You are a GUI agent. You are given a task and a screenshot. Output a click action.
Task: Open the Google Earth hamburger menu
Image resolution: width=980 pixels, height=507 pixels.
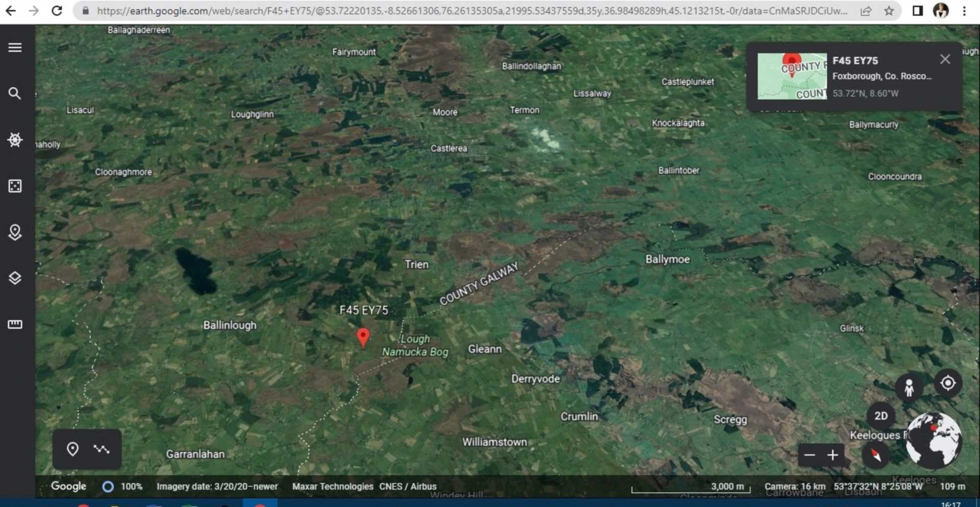pos(15,47)
